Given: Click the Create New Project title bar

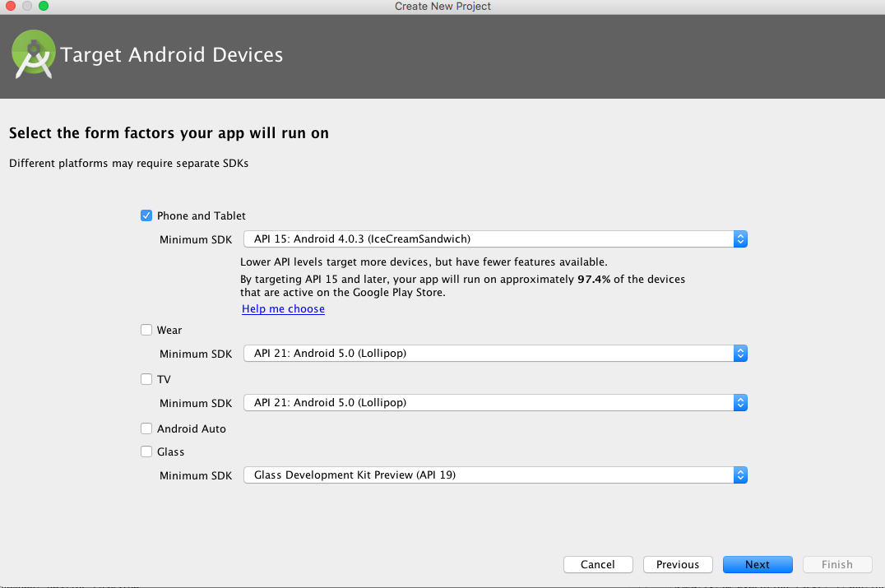Looking at the screenshot, I should 442,7.
